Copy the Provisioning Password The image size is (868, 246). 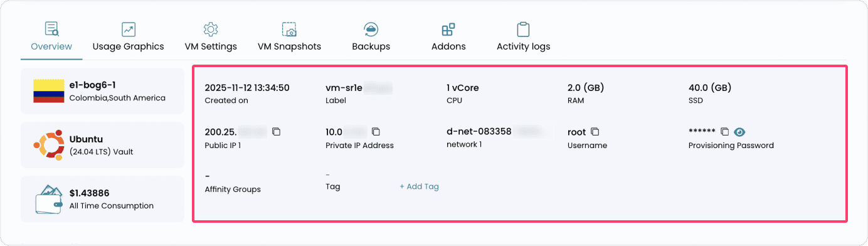coord(724,132)
